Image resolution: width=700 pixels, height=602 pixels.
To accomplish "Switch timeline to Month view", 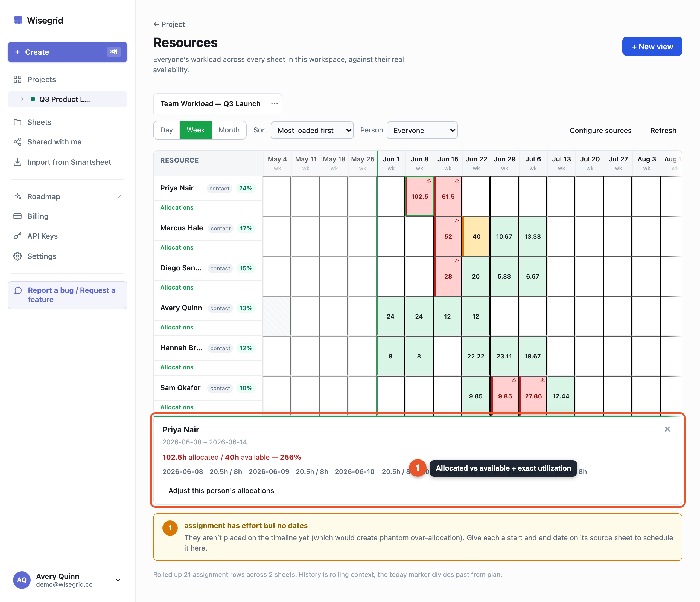I will pyautogui.click(x=229, y=130).
